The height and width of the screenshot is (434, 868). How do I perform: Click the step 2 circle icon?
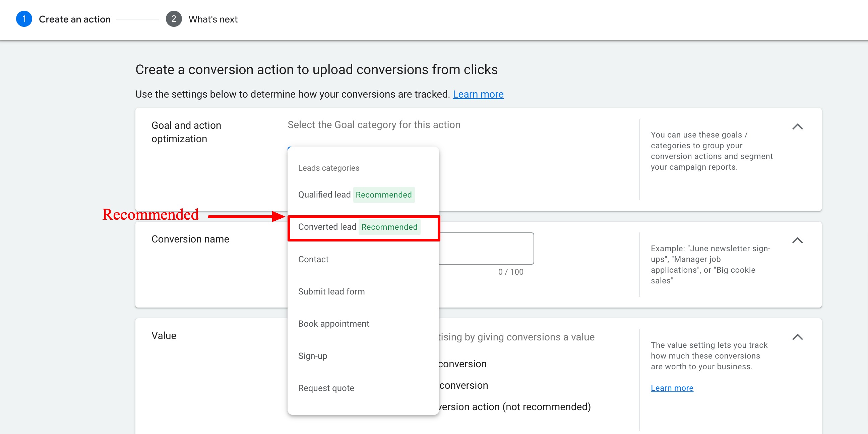(174, 19)
